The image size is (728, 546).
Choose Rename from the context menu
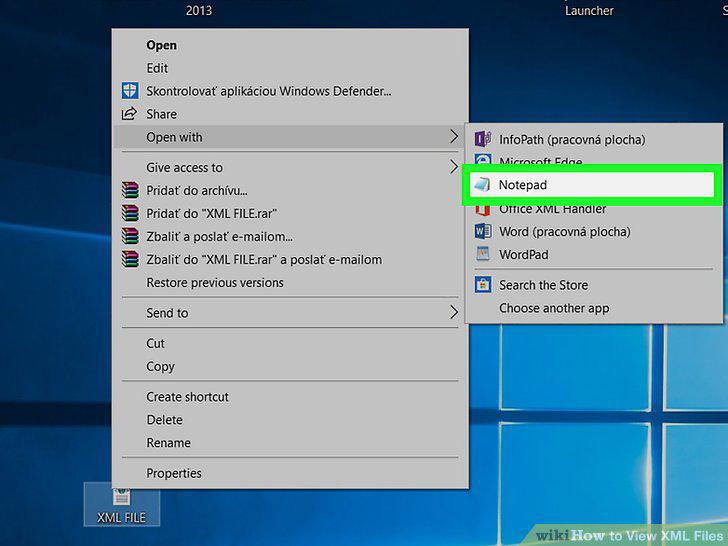[290, 443]
